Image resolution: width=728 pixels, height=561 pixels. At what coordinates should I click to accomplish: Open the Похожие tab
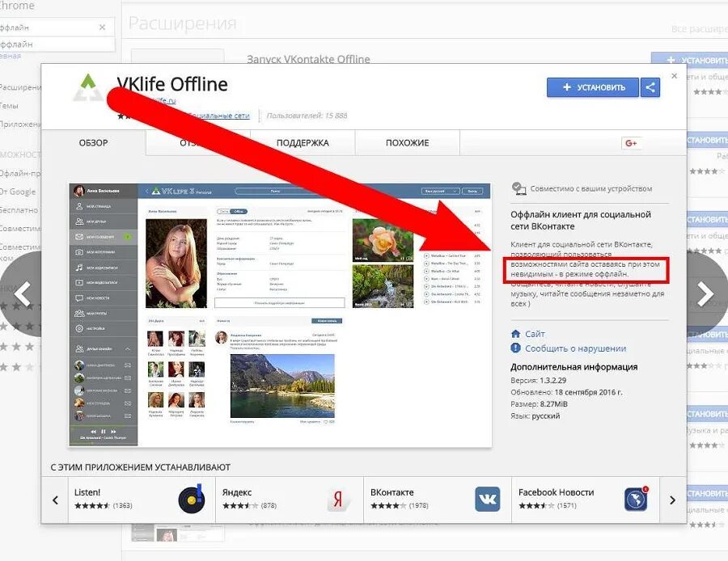click(407, 143)
